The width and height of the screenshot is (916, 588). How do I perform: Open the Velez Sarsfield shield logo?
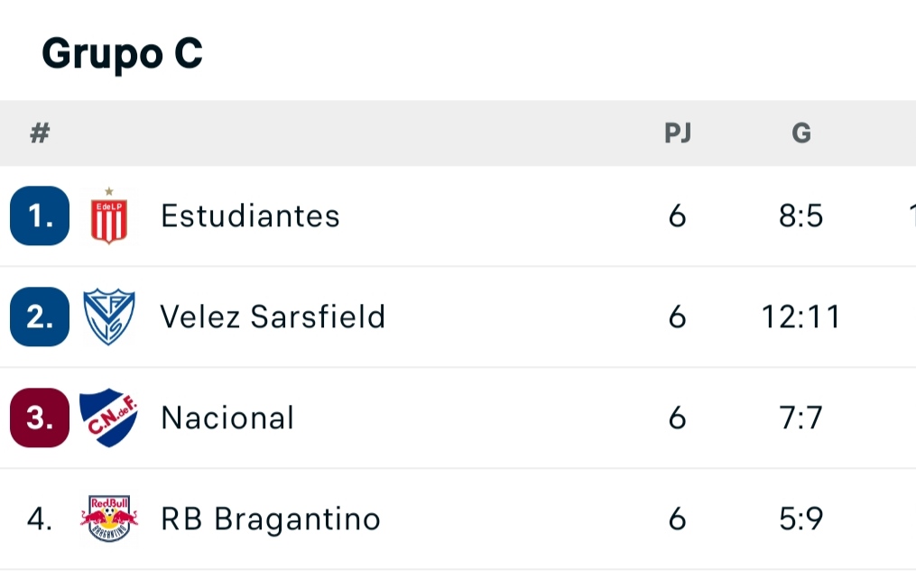coord(108,317)
